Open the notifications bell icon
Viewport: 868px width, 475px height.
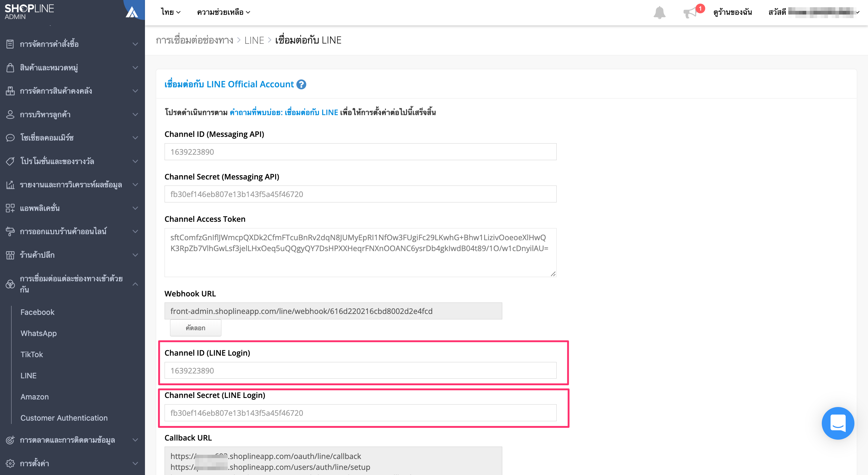coord(659,12)
